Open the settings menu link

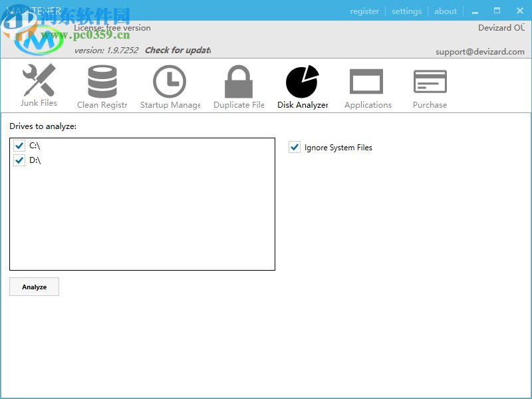tap(406, 11)
